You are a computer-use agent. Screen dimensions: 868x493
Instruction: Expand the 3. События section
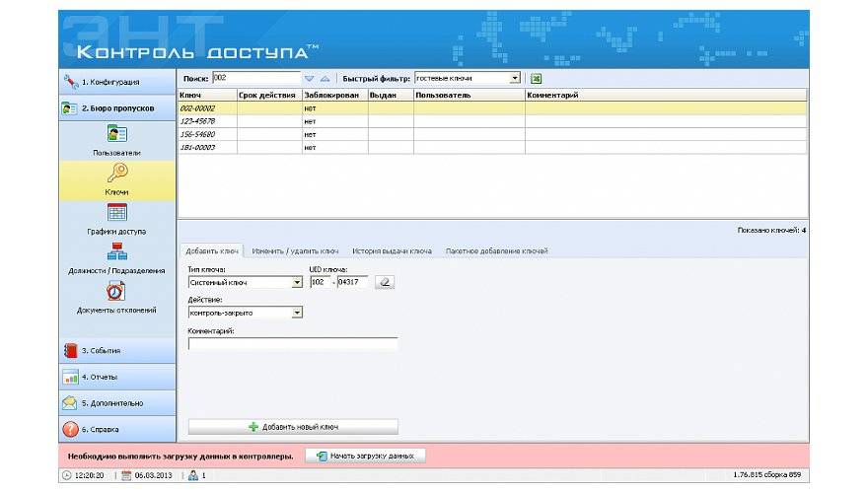[x=117, y=350]
